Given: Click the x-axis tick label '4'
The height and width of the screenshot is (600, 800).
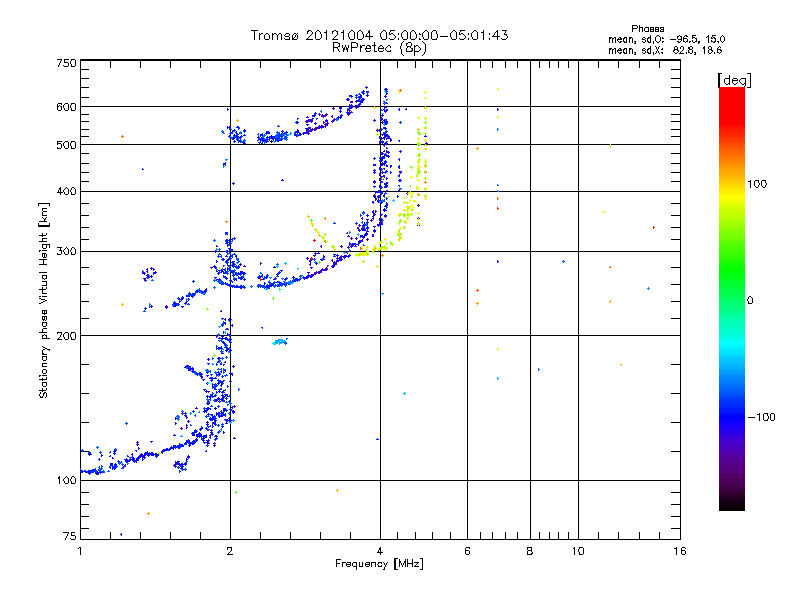Looking at the screenshot, I should pos(380,551).
